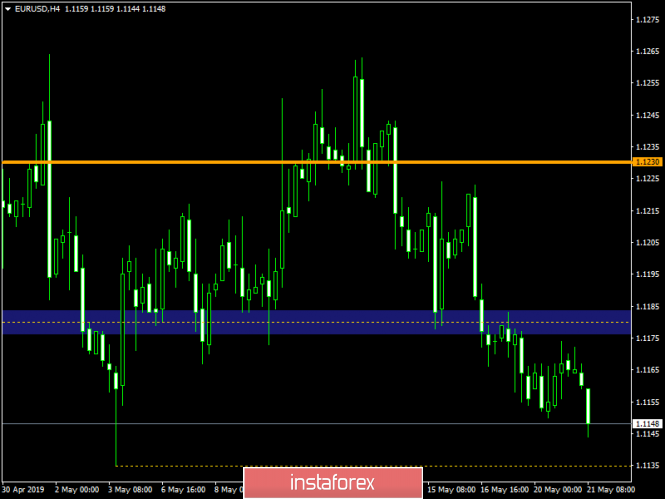Click the OHLC values 1.1159 1.1159 1.1144 1.1148
665x499 pixels.
pos(115,9)
